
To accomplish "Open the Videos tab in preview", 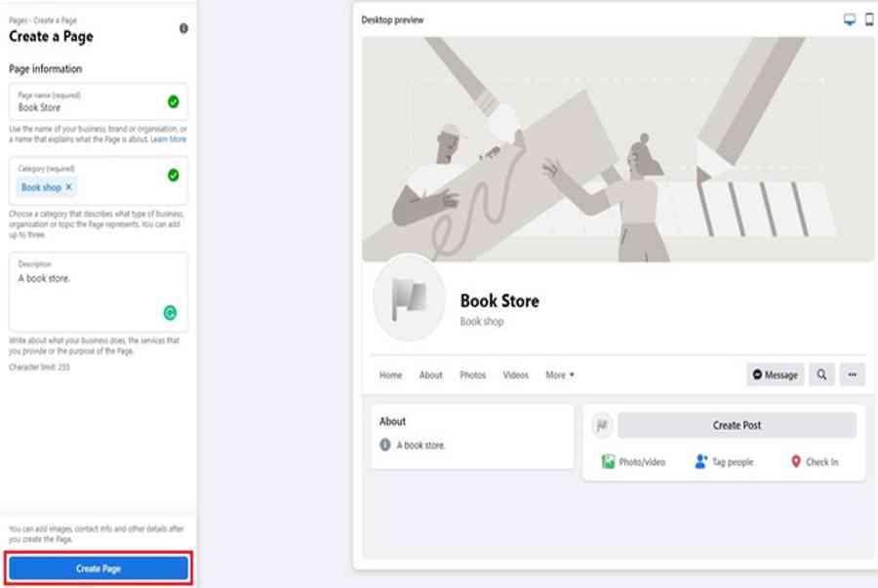I will coord(515,374).
